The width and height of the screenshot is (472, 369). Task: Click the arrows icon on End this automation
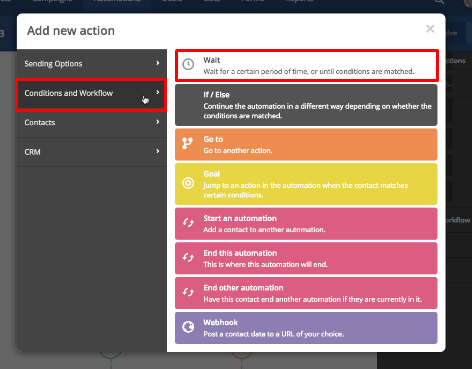tap(188, 257)
